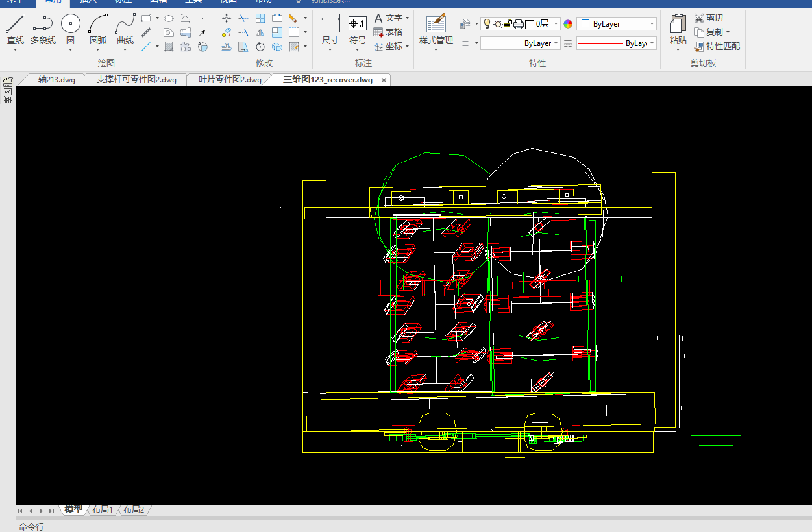Viewport: 812px width, 532px height.
Task: Switch to 布局2 layout tab
Action: (134, 510)
